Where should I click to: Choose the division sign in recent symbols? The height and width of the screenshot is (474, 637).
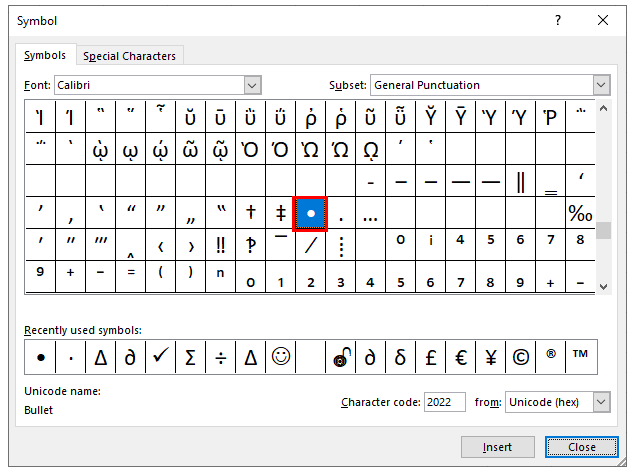(220, 357)
